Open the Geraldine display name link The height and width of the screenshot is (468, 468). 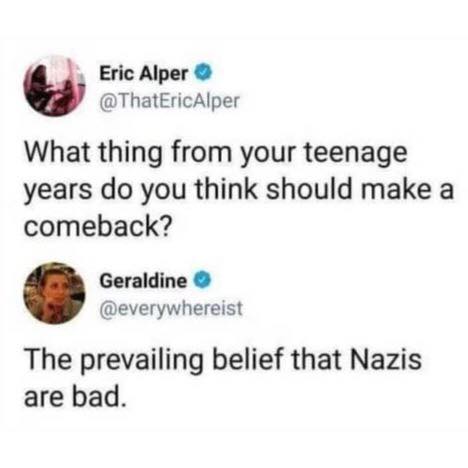(143, 281)
